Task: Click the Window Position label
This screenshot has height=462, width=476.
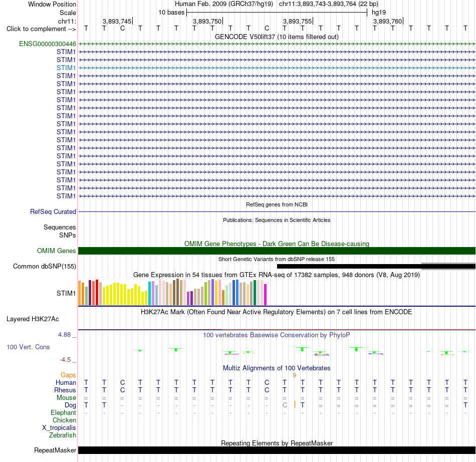Action: [52, 4]
